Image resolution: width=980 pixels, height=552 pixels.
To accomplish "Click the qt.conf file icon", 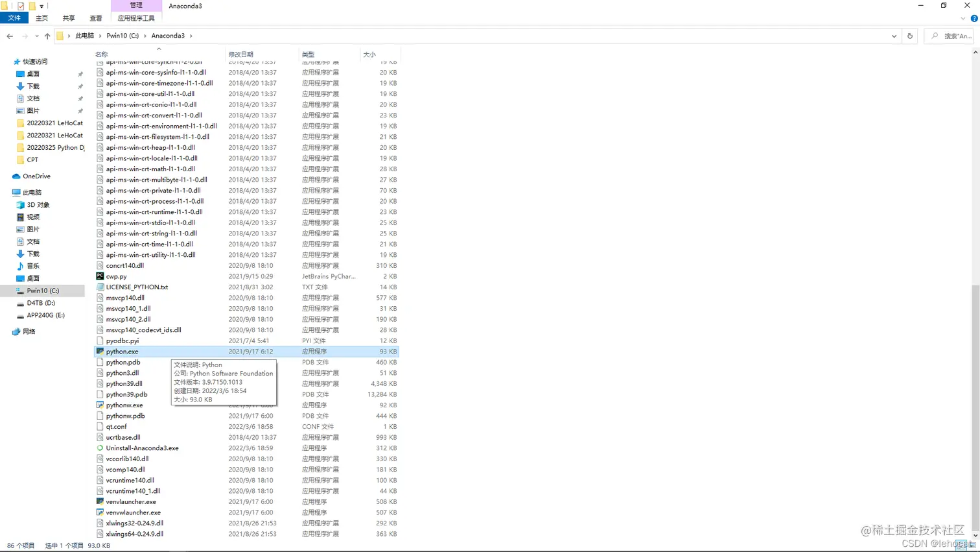I will click(x=100, y=426).
